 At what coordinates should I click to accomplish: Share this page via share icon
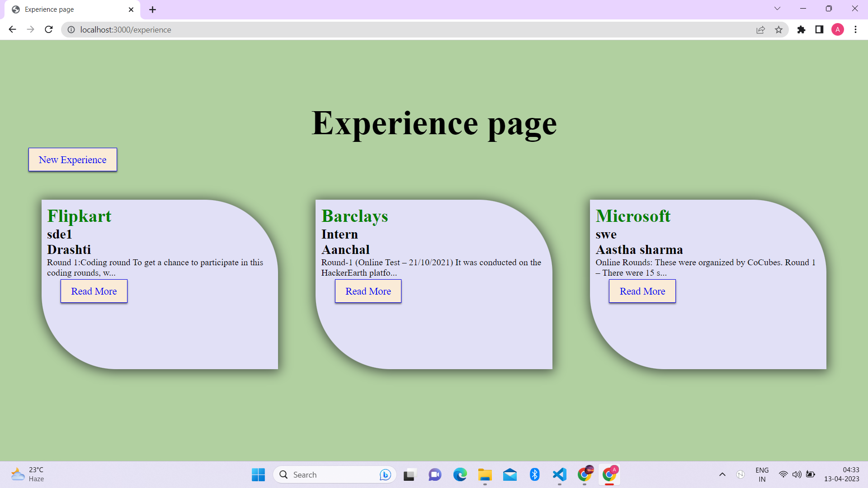[760, 30]
